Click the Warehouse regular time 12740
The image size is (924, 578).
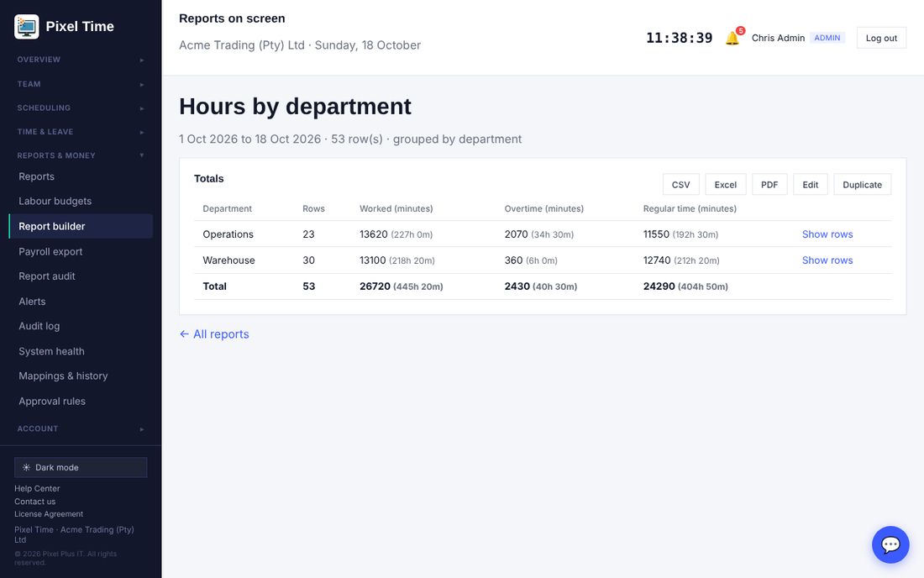point(657,260)
